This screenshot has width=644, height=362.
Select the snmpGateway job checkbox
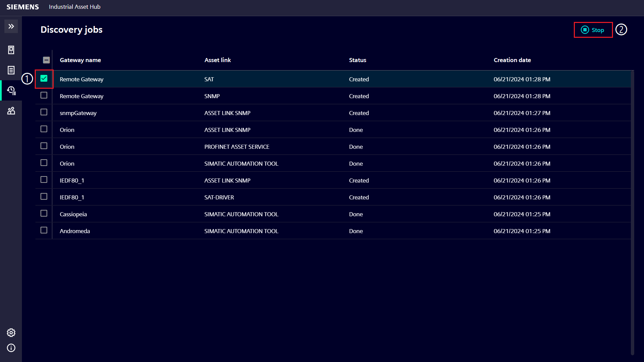pos(44,112)
